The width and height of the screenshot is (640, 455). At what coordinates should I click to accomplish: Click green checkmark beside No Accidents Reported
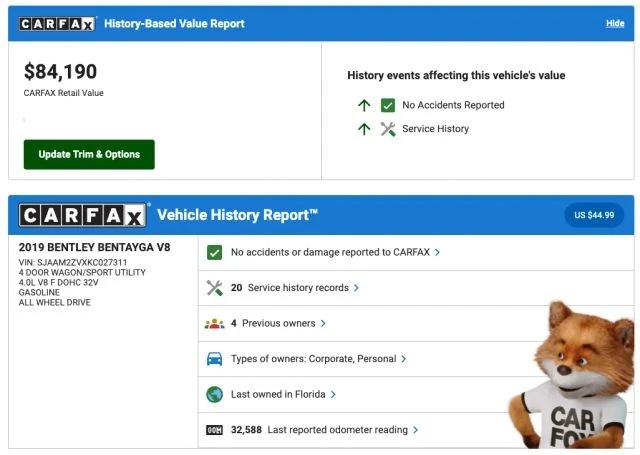(x=387, y=105)
